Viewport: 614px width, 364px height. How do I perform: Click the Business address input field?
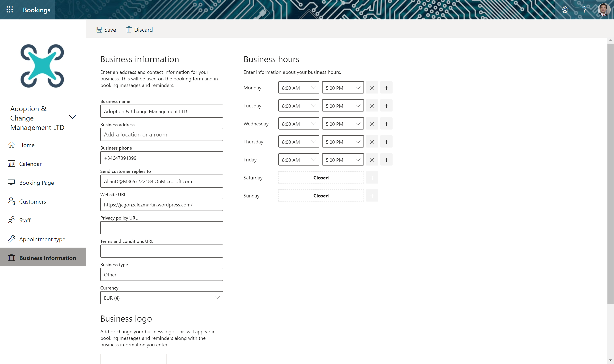coord(161,134)
